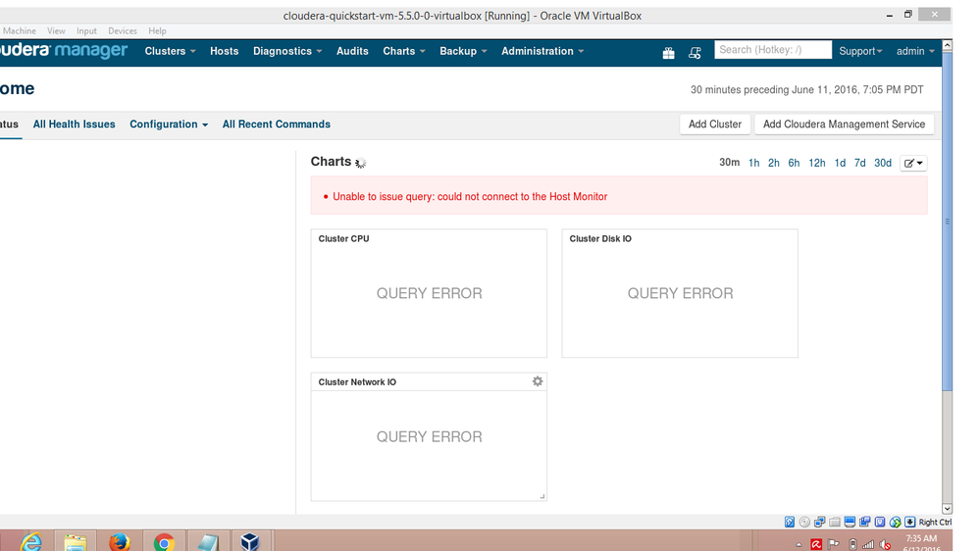Click the Avira antivirus tray icon
Image resolution: width=980 pixels, height=551 pixels.
point(816,545)
